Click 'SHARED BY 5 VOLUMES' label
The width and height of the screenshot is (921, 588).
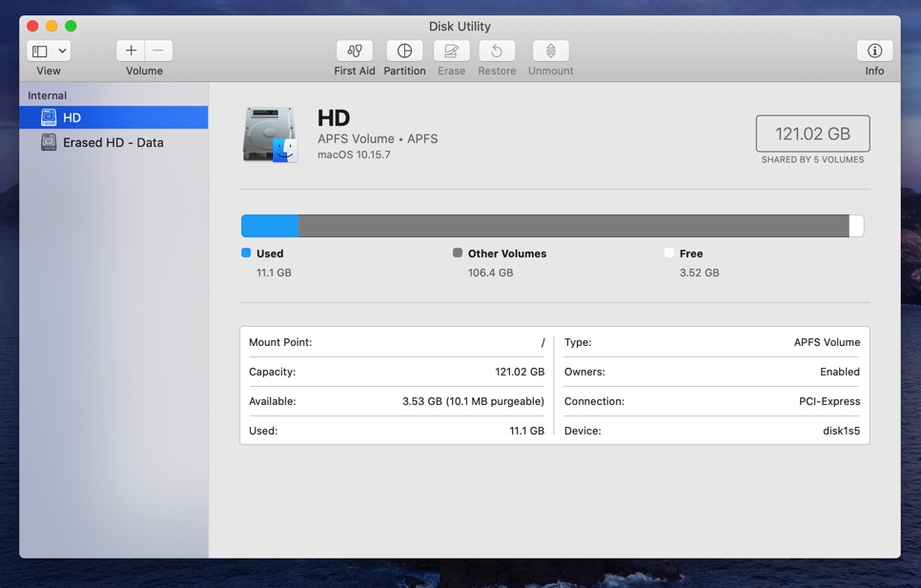pos(812,159)
